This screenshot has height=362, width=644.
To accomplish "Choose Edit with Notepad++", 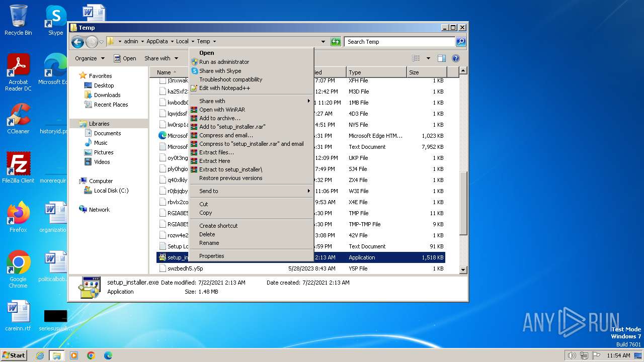I will click(252, 88).
